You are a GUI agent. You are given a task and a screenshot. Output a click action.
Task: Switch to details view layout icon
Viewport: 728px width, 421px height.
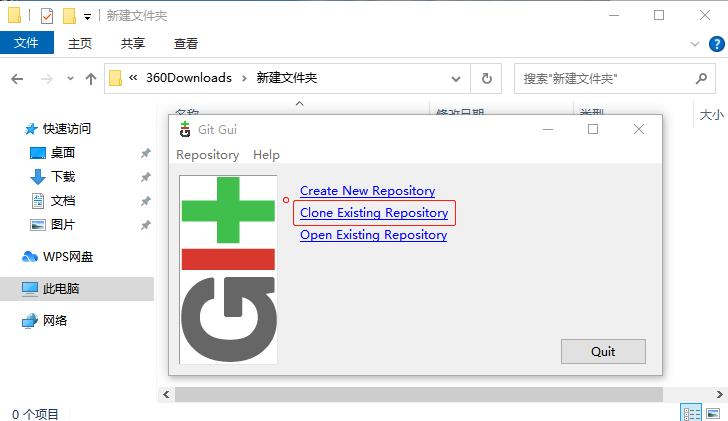pos(691,413)
